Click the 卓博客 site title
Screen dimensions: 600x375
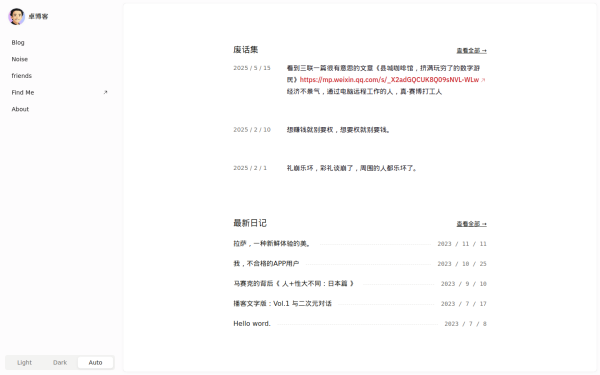pyautogui.click(x=38, y=16)
